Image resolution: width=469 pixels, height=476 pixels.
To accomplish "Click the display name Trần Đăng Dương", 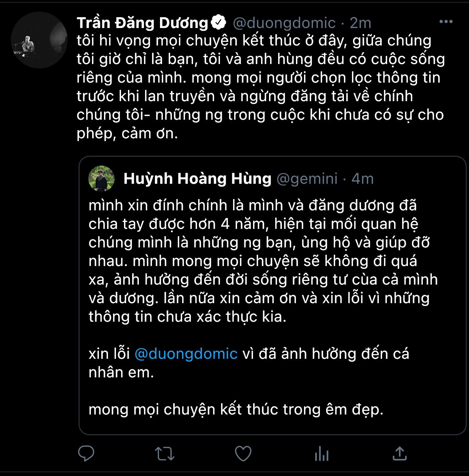I will pyautogui.click(x=142, y=23).
